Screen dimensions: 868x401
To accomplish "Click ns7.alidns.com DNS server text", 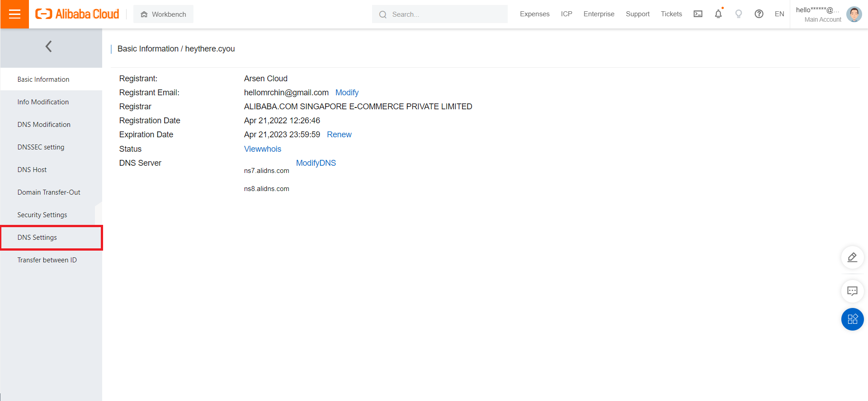I will (x=267, y=171).
